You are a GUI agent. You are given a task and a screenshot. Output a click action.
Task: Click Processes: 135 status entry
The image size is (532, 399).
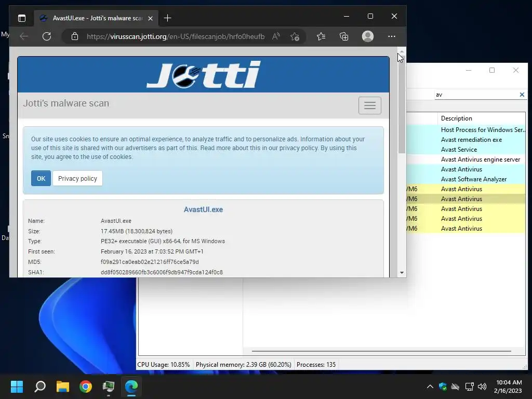point(316,365)
